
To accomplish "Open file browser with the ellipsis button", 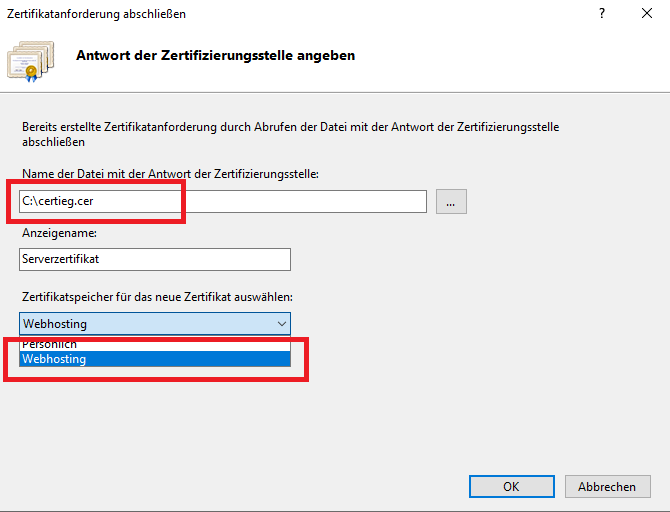I will (x=450, y=201).
